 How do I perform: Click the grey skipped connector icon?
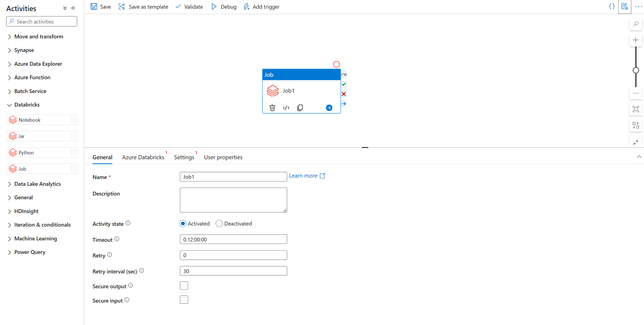[344, 75]
